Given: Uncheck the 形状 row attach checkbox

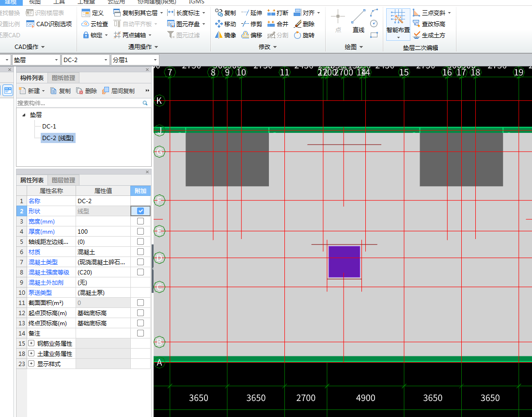Looking at the screenshot, I should coord(141,211).
